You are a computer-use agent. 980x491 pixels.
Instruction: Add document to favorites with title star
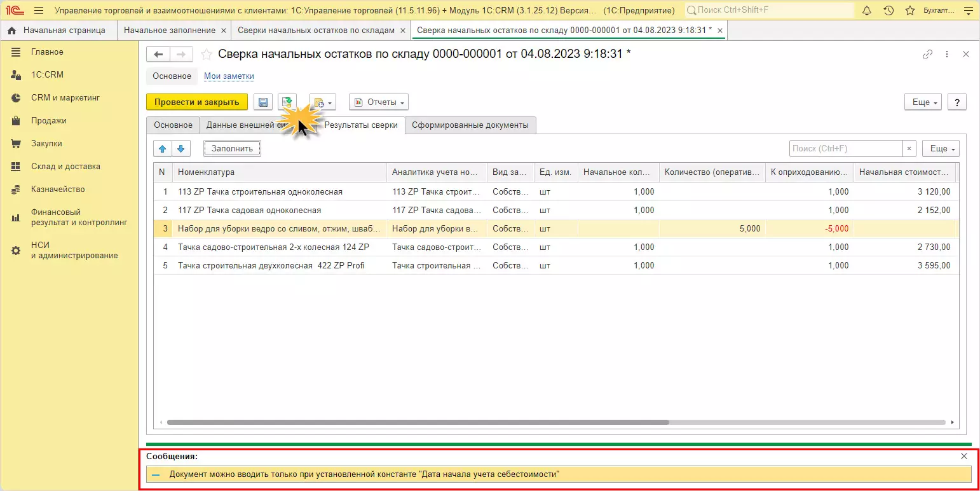click(206, 55)
